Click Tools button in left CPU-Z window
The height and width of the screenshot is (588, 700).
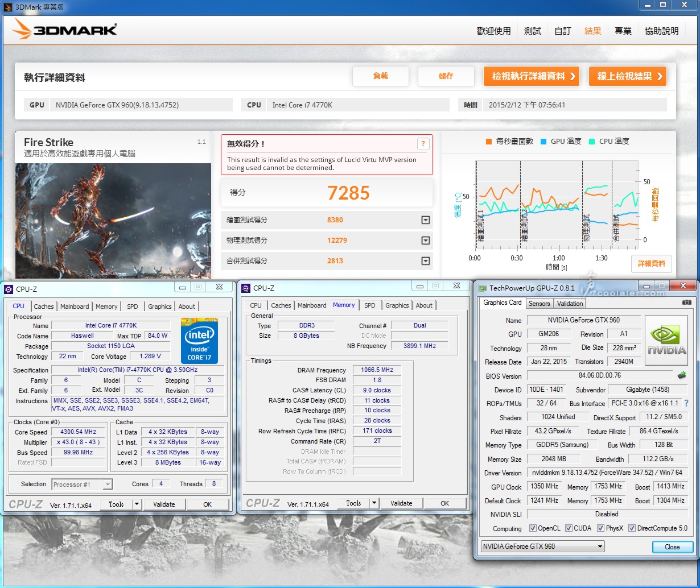[x=116, y=504]
